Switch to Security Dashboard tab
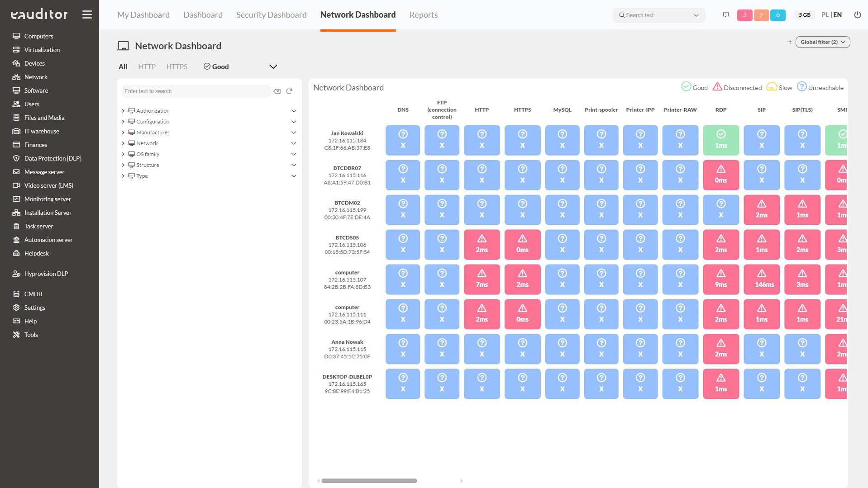 pyautogui.click(x=271, y=15)
